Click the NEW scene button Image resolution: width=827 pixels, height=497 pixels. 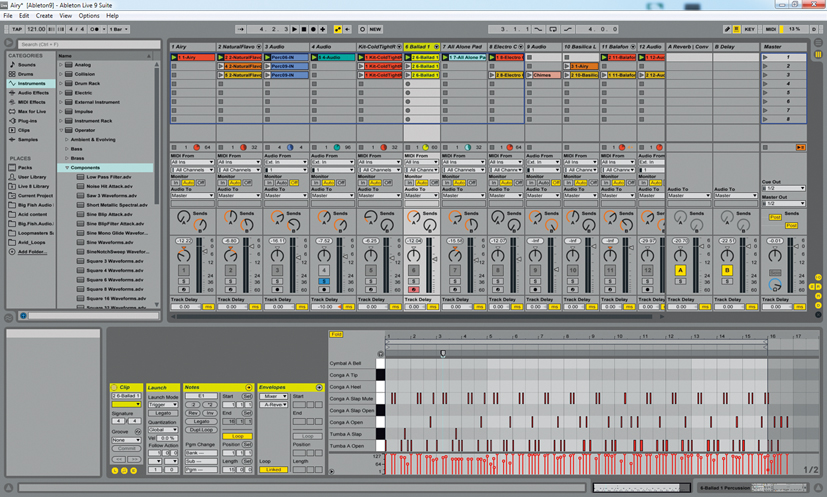click(x=376, y=30)
